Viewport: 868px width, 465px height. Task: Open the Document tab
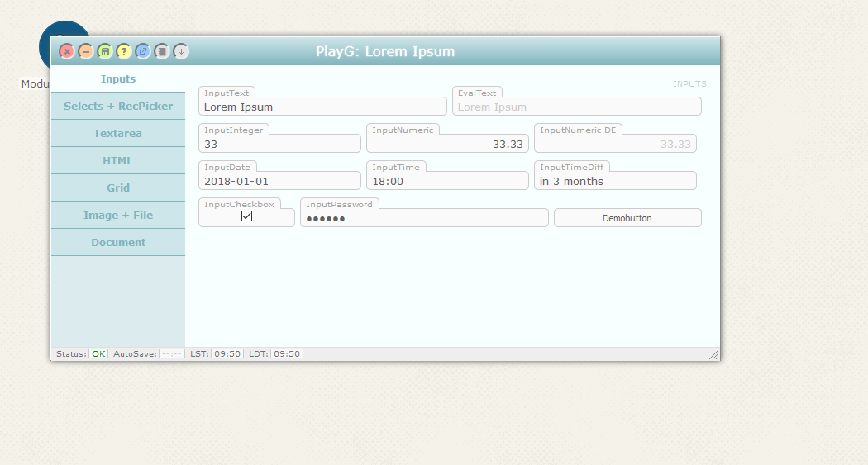pyautogui.click(x=118, y=243)
